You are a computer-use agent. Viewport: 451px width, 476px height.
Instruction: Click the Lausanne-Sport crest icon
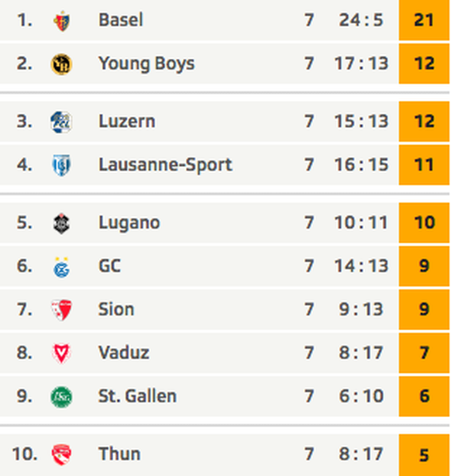pos(61,165)
